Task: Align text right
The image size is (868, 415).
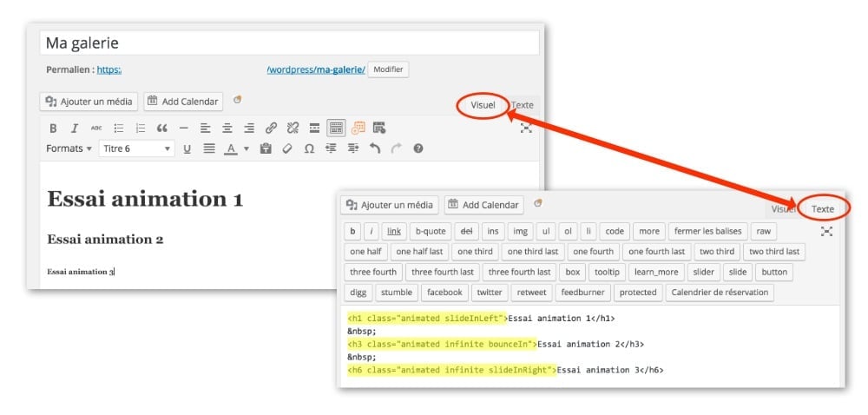Action: pos(249,128)
